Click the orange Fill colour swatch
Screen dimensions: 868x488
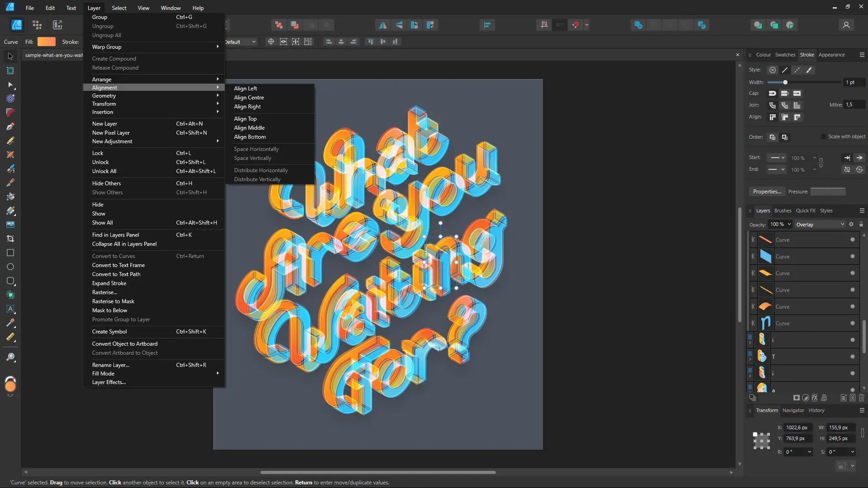click(46, 42)
